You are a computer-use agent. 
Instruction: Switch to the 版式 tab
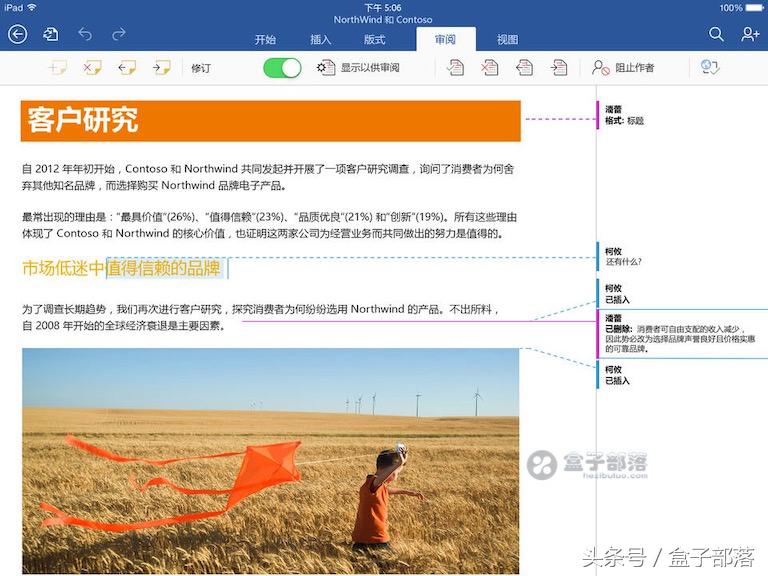coord(375,40)
